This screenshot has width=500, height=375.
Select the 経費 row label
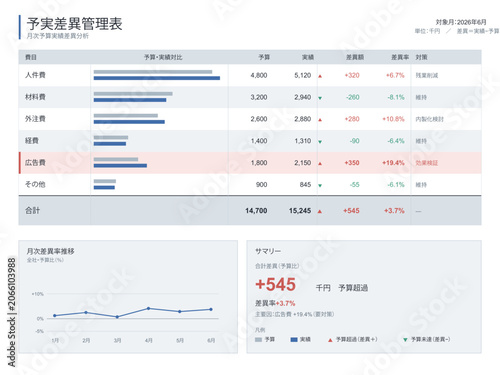tap(32, 141)
